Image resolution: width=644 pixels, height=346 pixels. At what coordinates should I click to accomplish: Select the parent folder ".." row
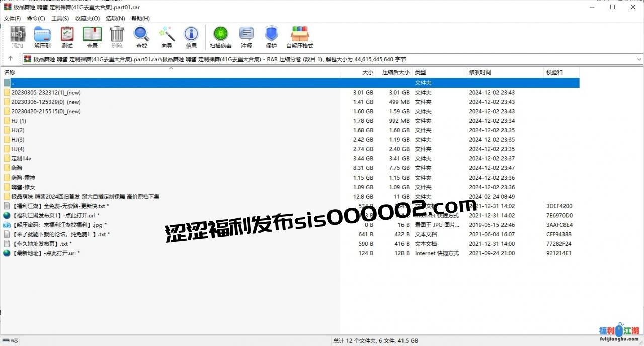(291, 83)
